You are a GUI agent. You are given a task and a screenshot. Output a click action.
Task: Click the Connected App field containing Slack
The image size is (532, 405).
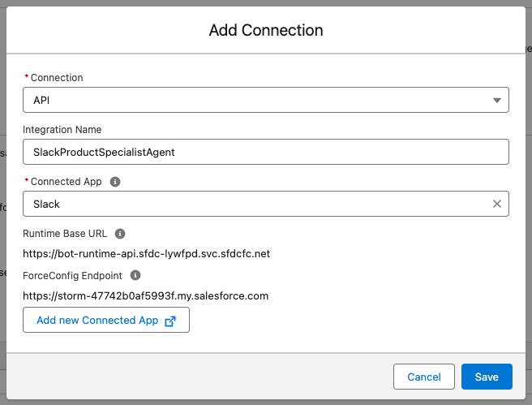point(266,204)
